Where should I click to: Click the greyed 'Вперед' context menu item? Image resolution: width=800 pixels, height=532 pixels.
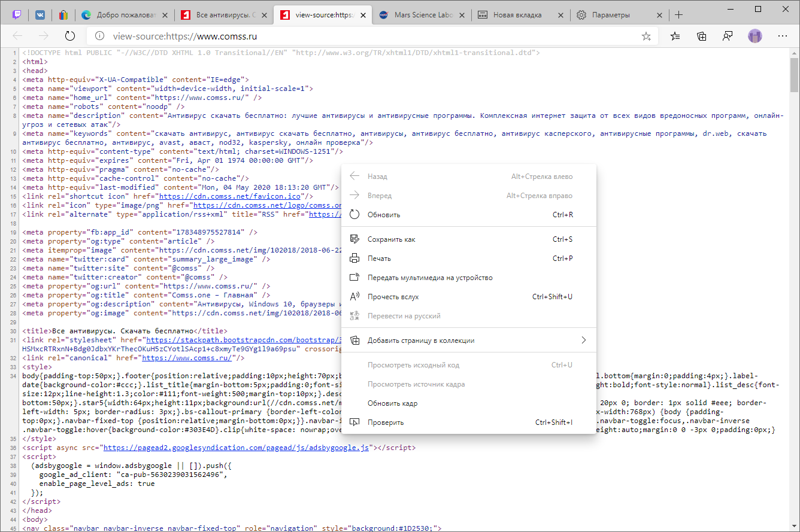click(469, 196)
